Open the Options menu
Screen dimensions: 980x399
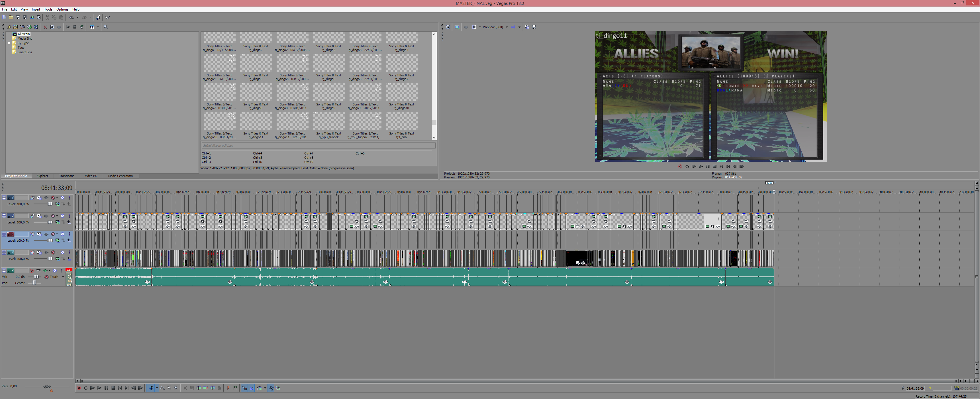[62, 9]
